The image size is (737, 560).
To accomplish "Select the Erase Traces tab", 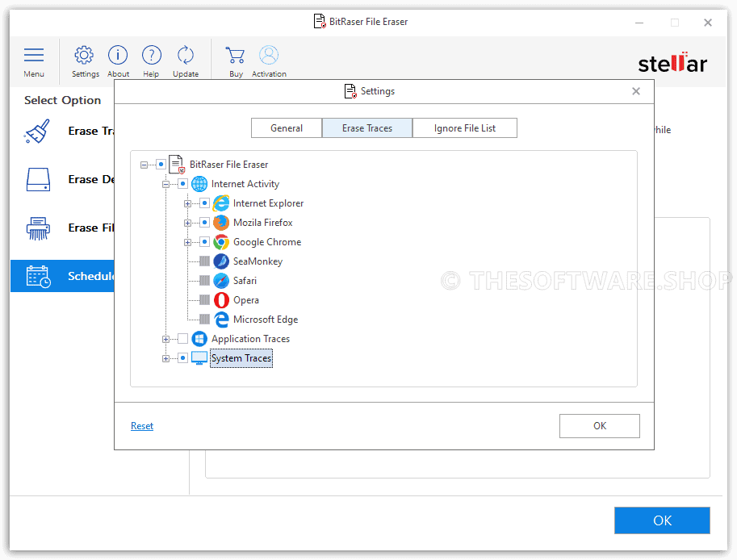I will tap(367, 128).
